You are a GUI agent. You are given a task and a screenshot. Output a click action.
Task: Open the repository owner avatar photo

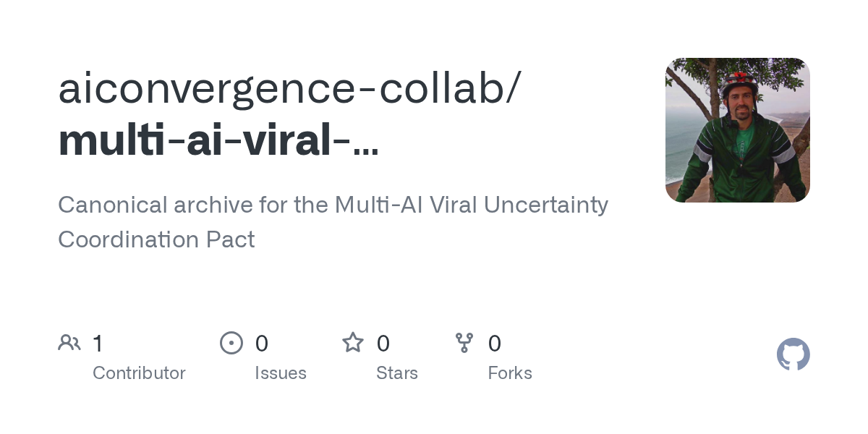737,130
